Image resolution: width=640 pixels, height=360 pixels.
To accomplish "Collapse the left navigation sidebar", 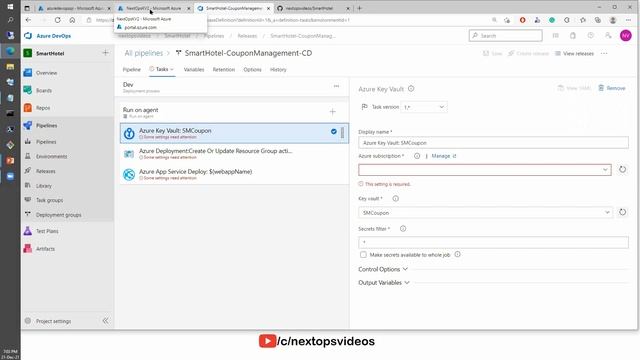I will coord(106,321).
